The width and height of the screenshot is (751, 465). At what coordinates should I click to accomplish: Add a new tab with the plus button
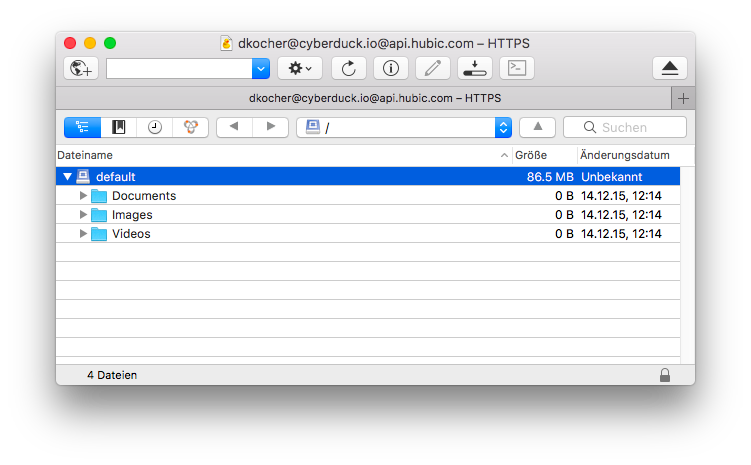[683, 99]
